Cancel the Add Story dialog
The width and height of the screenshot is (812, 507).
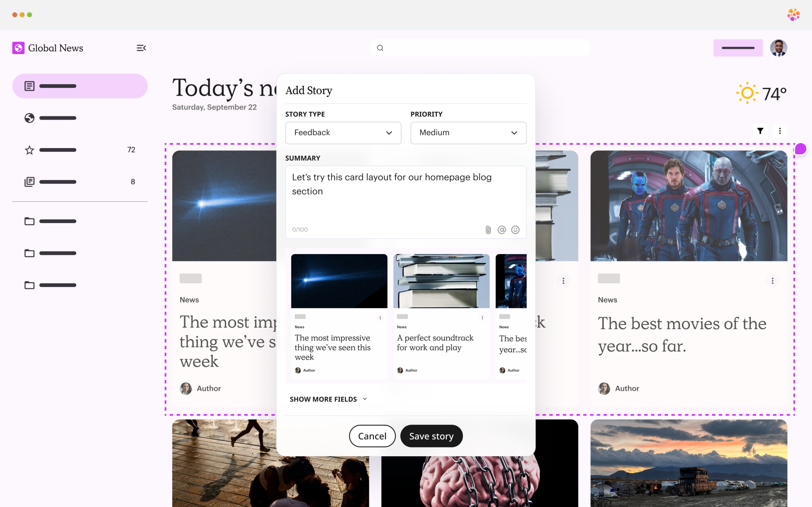pos(372,436)
